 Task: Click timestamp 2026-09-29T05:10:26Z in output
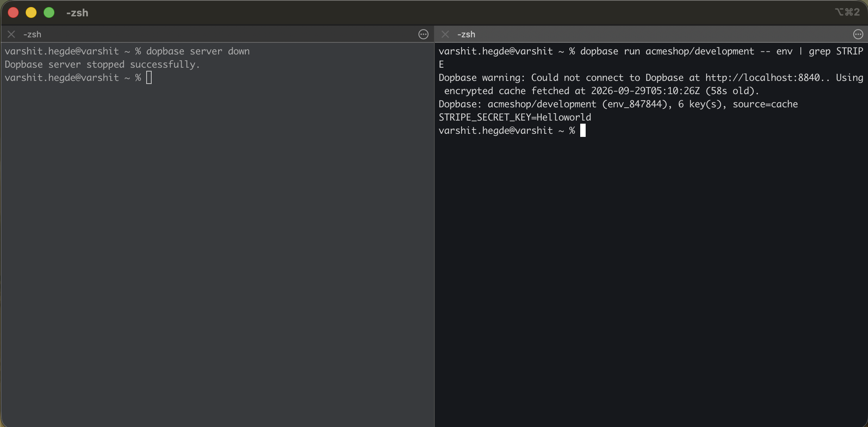(645, 91)
